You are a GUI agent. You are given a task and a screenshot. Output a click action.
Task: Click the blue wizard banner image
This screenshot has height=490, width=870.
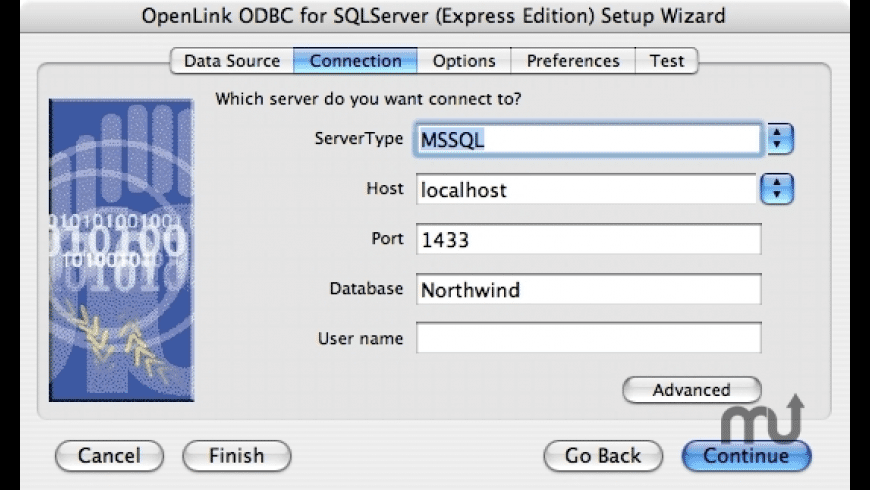click(x=121, y=249)
